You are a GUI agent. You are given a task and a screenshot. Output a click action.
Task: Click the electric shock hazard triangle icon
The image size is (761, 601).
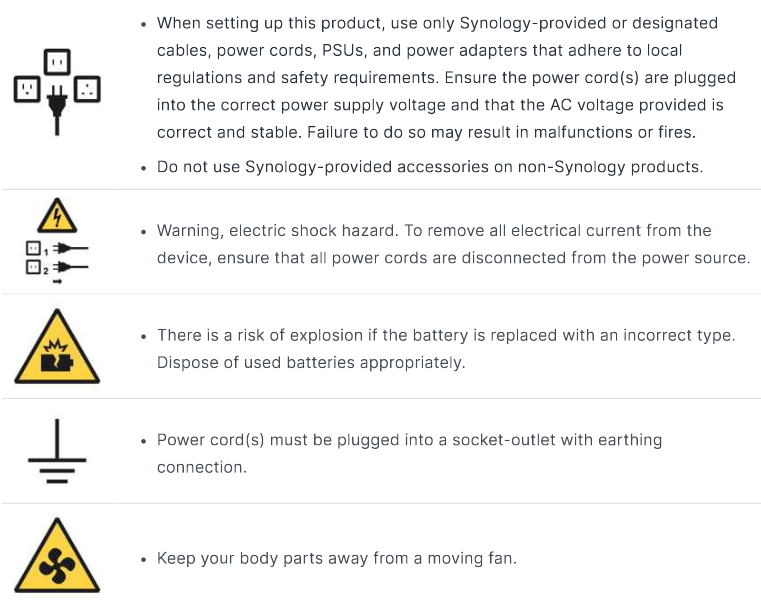click(x=57, y=215)
